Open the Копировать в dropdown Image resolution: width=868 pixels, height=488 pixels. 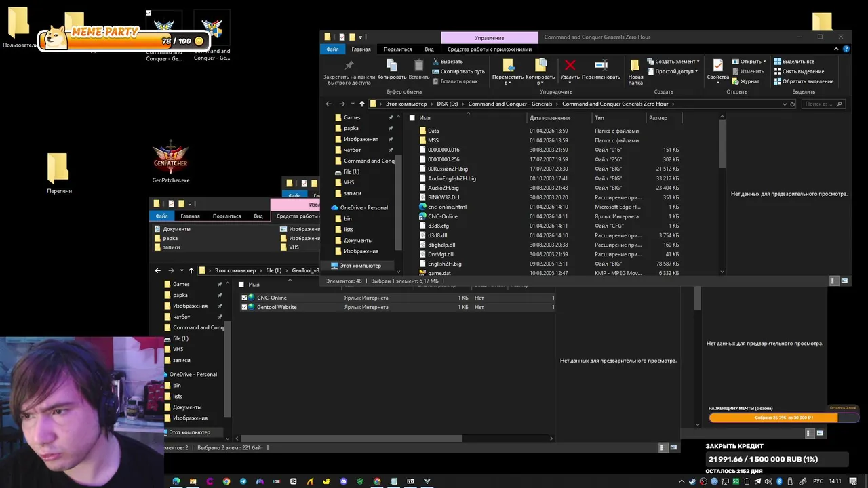pyautogui.click(x=540, y=83)
